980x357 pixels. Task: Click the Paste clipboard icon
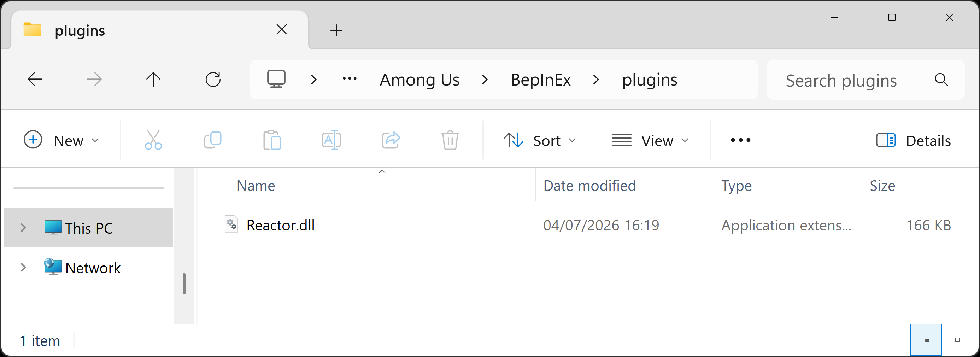pyautogui.click(x=272, y=140)
